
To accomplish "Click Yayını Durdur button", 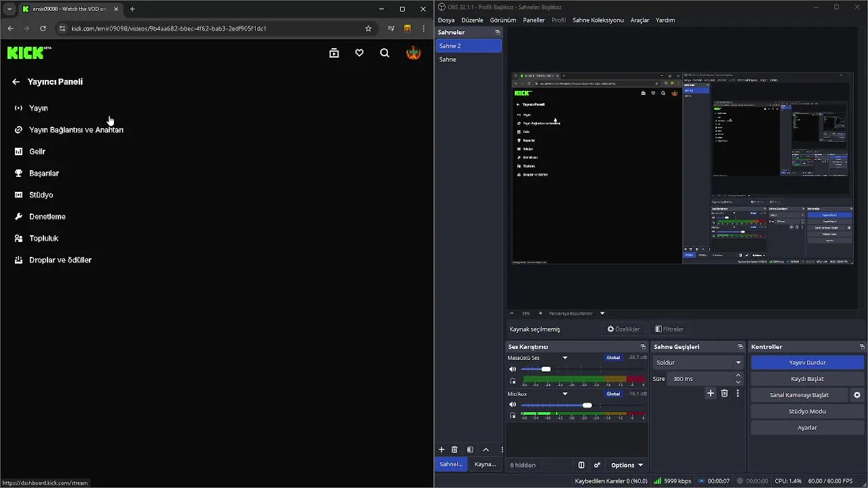I will 807,363.
